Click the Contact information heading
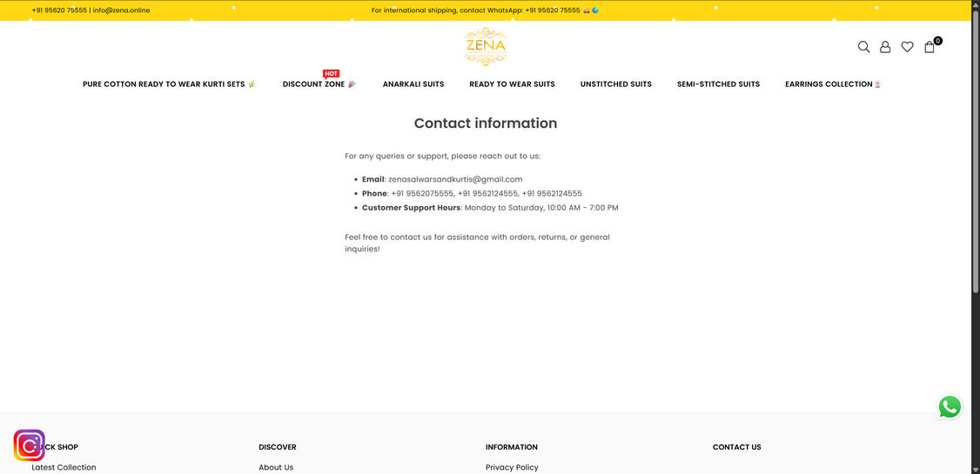 [486, 123]
